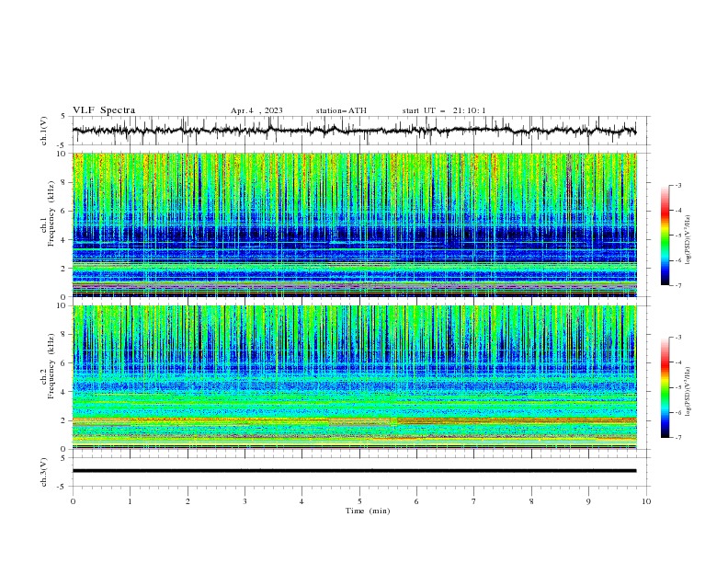Click the rightmost time tick label "10"
728x563 pixels.
tap(646, 501)
